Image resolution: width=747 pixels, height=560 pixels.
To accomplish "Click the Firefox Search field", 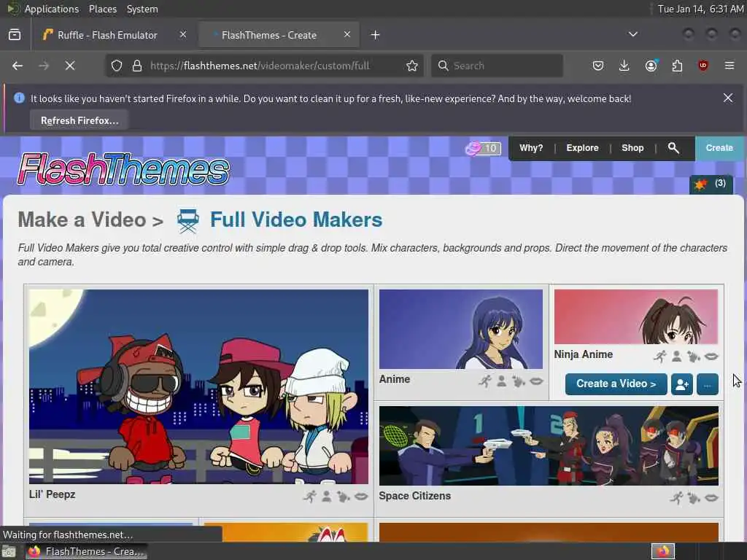I will pos(497,66).
